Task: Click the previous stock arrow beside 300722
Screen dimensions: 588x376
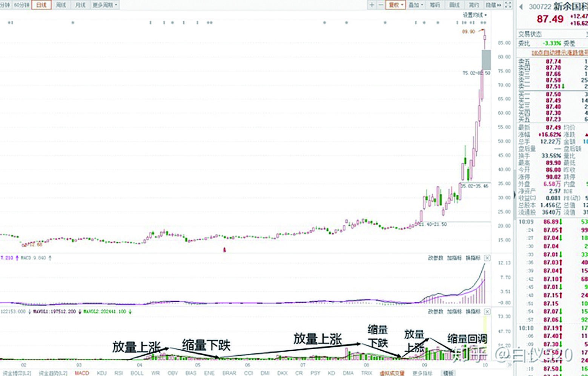Action: [x=521, y=7]
